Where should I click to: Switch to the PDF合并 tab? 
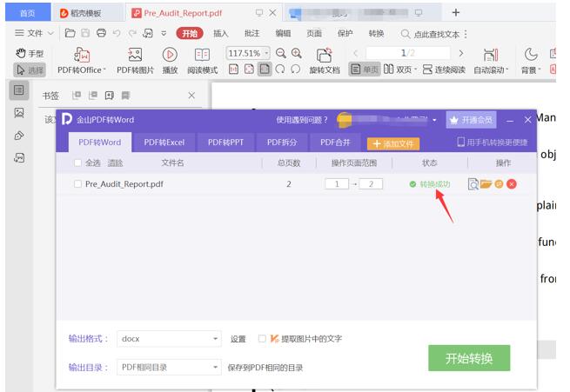click(x=335, y=143)
